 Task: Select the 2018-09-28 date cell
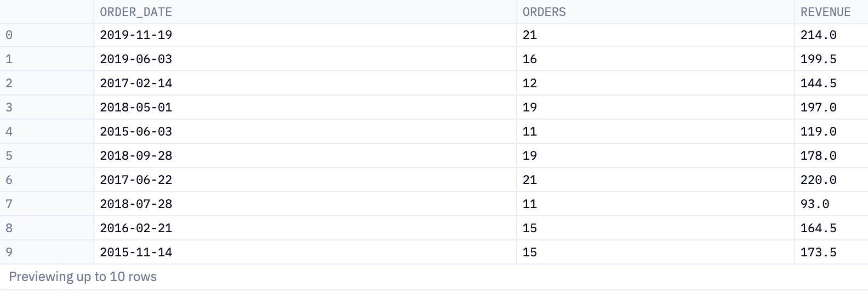click(305, 156)
